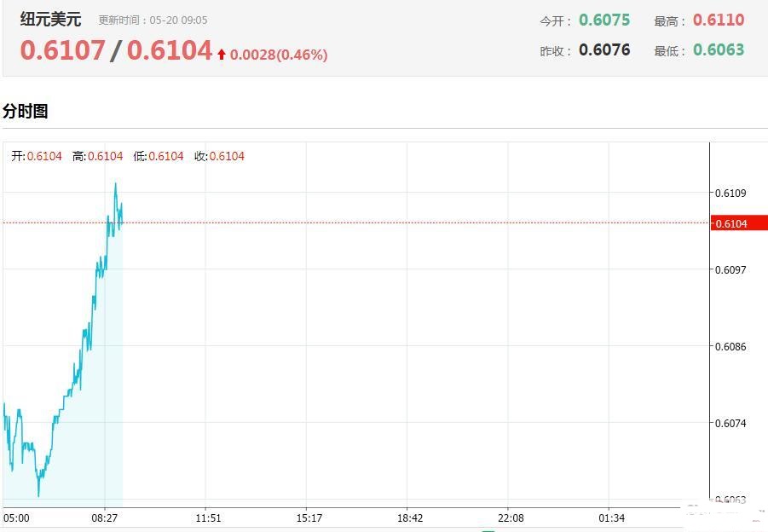768x532 pixels.
Task: Click the 0.6104 ask price in header
Action: click(169, 50)
